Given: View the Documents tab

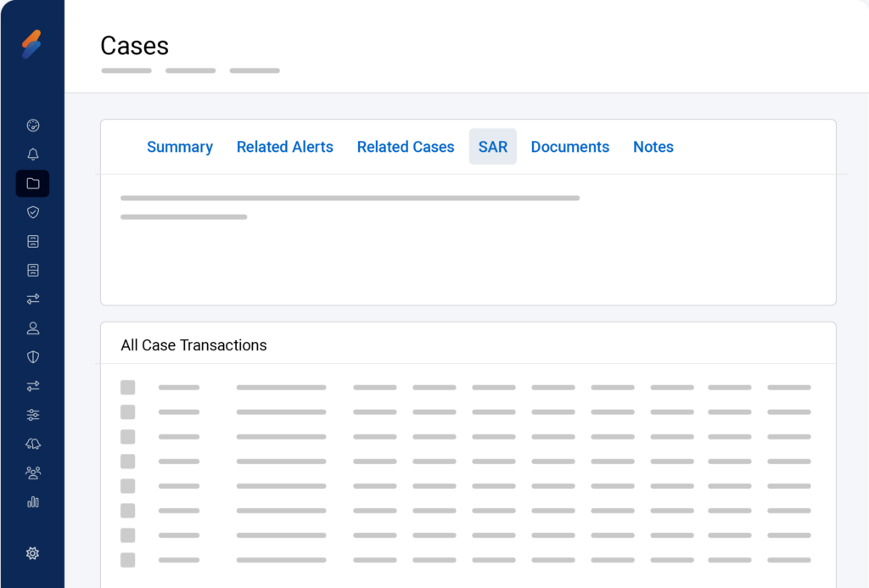Looking at the screenshot, I should coord(570,147).
